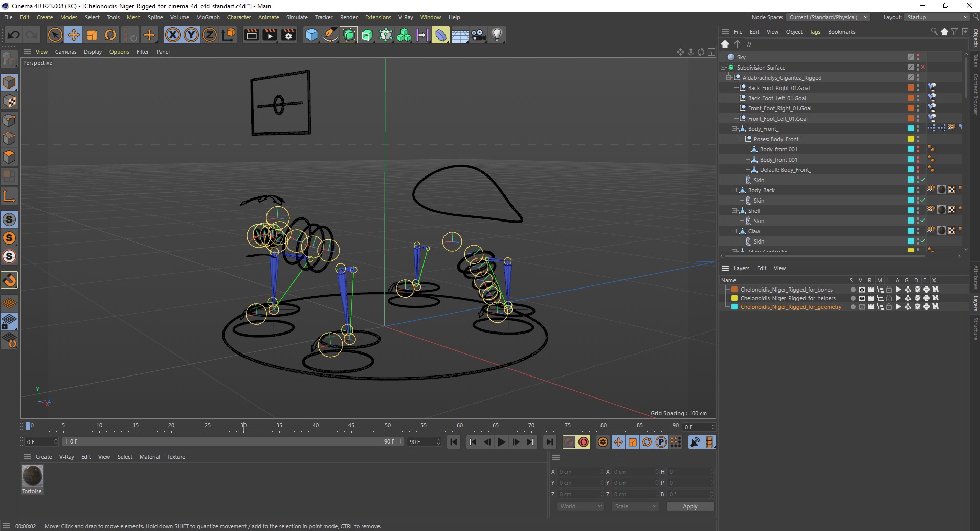Click the Go to Start button
Image resolution: width=980 pixels, height=531 pixels.
[x=454, y=442]
